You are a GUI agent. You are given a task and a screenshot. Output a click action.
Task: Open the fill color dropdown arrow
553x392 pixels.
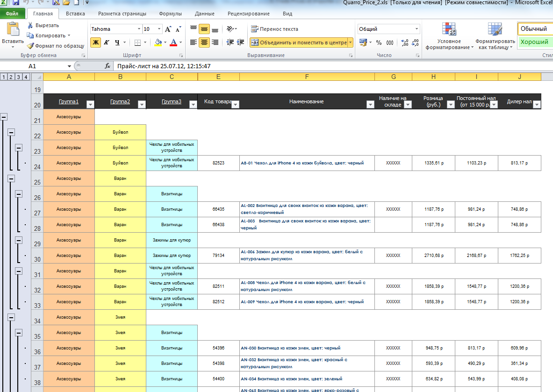click(165, 43)
